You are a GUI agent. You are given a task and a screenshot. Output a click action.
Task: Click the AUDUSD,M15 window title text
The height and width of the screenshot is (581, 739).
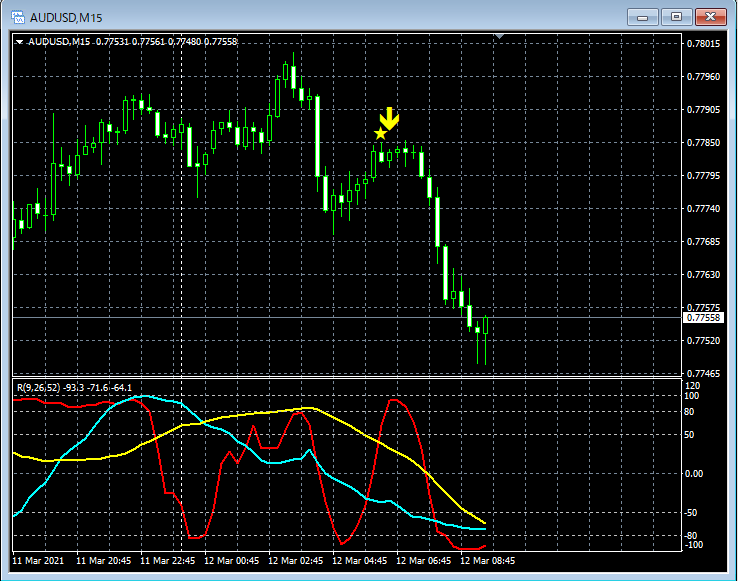(x=66, y=18)
